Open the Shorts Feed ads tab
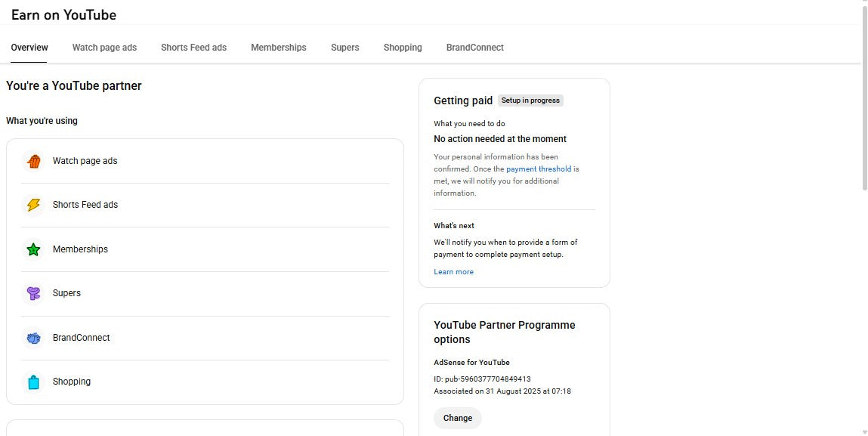The width and height of the screenshot is (868, 436). click(193, 47)
